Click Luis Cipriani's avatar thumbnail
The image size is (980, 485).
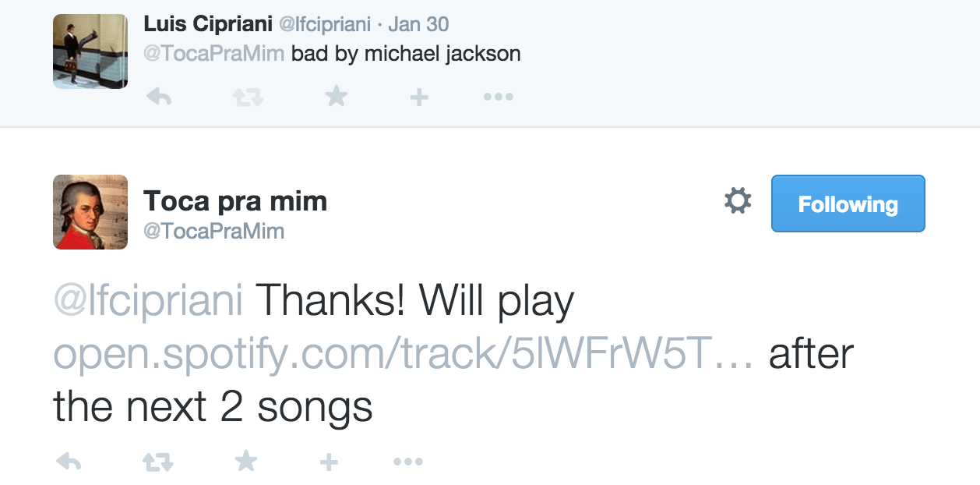tap(90, 51)
